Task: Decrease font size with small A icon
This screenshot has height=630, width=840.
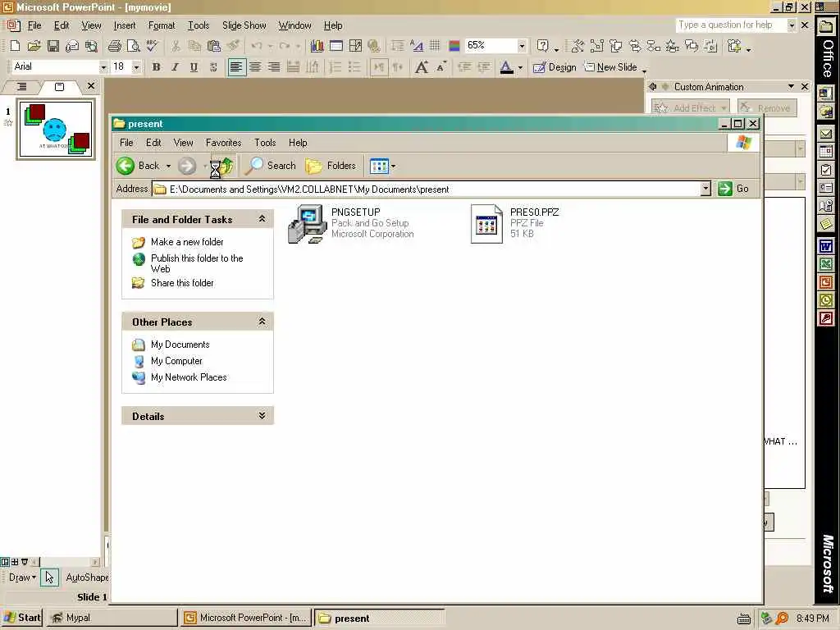Action: 441,67
